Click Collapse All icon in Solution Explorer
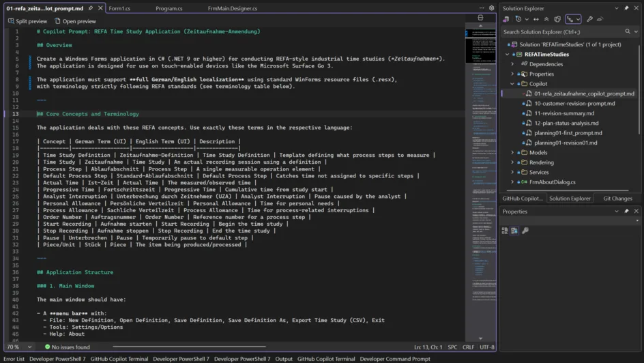Image resolution: width=644 pixels, height=363 pixels. 546,19
